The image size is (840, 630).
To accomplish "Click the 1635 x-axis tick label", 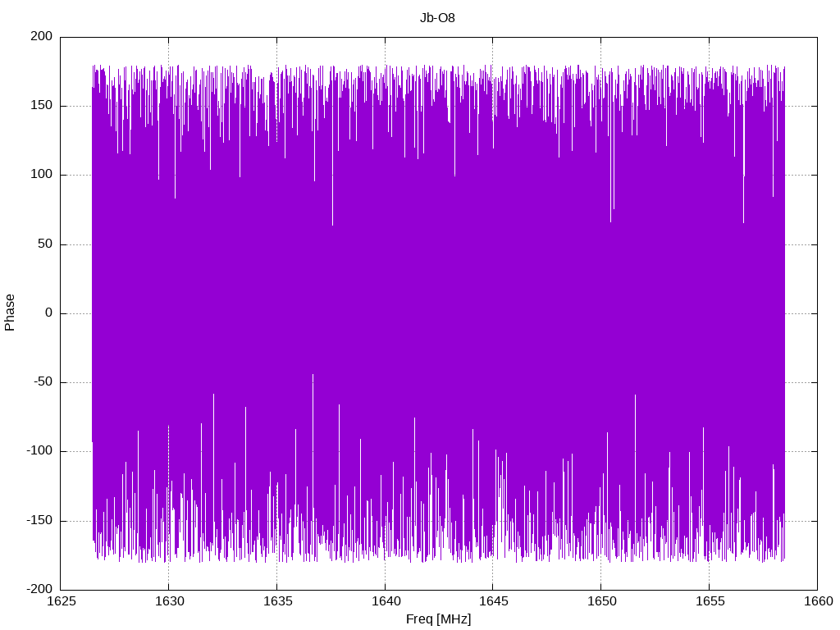I will [x=277, y=601].
